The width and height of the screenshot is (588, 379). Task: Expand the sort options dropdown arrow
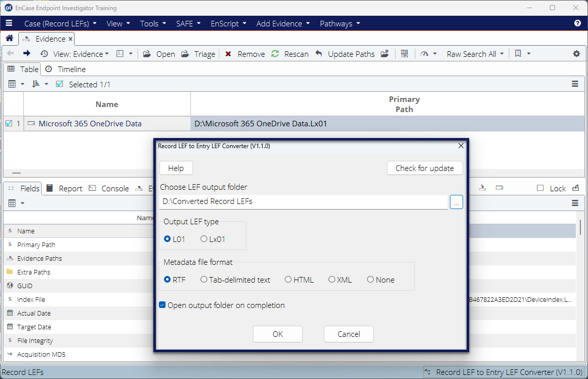pyautogui.click(x=47, y=84)
